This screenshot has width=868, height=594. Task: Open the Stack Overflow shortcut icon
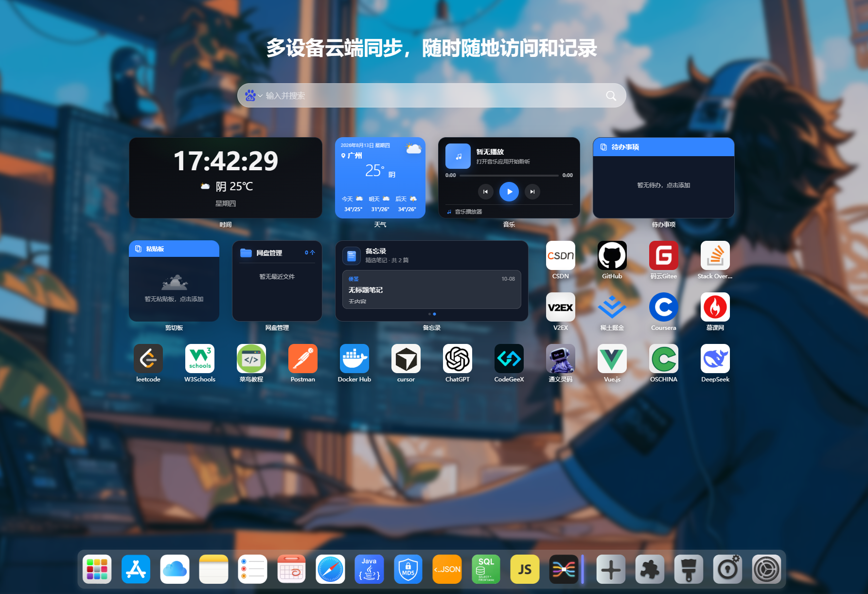[x=715, y=255]
